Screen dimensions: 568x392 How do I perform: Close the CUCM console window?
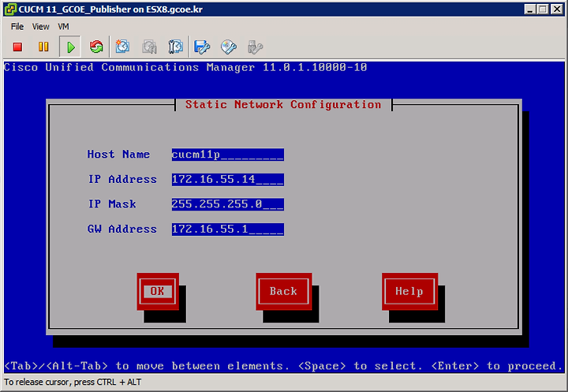point(557,9)
